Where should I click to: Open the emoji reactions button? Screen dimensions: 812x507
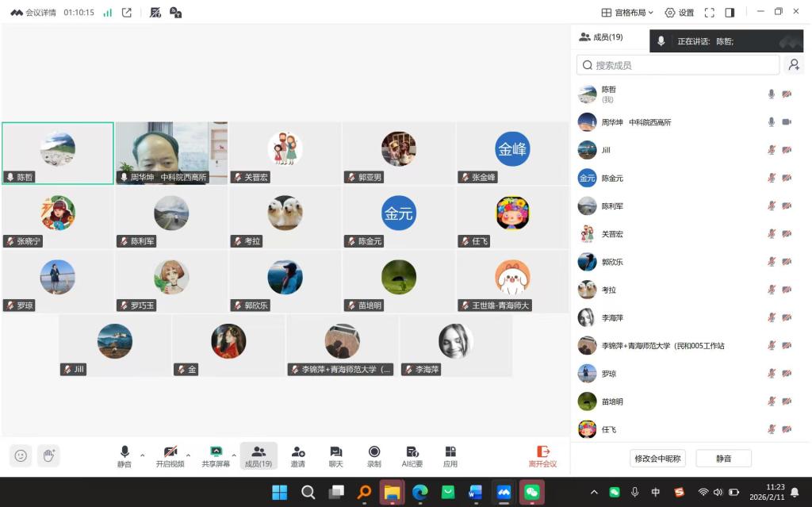[x=21, y=455]
